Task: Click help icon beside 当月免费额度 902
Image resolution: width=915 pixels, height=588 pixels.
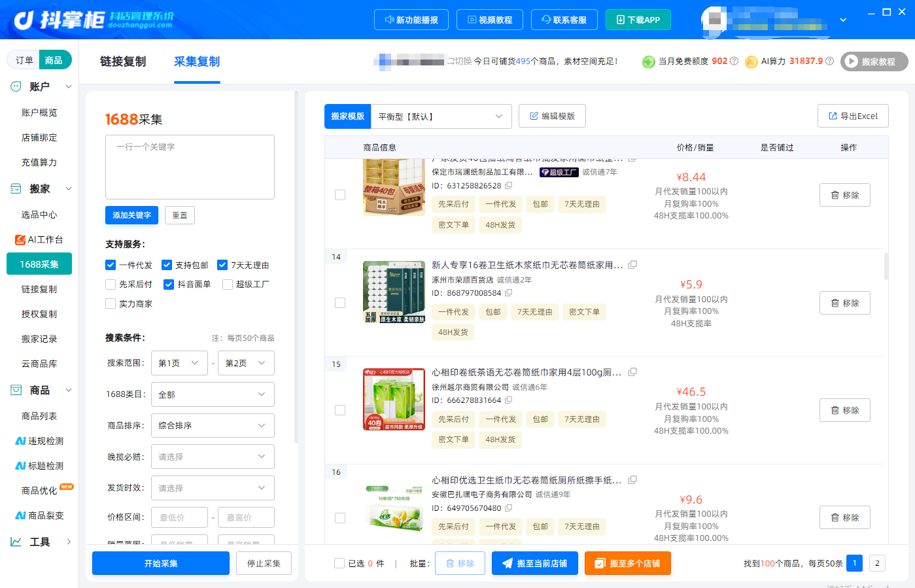Action: tap(734, 61)
